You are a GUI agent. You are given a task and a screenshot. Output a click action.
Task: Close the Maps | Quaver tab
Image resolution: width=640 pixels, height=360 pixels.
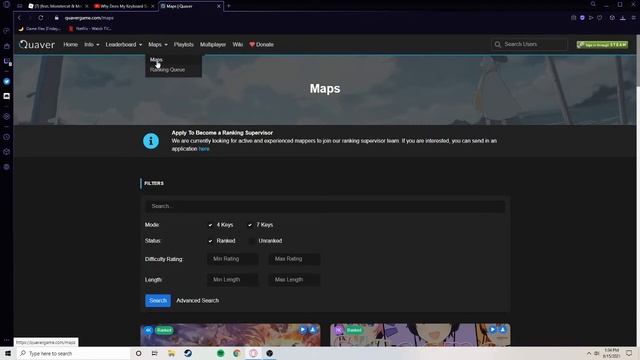coord(219,6)
